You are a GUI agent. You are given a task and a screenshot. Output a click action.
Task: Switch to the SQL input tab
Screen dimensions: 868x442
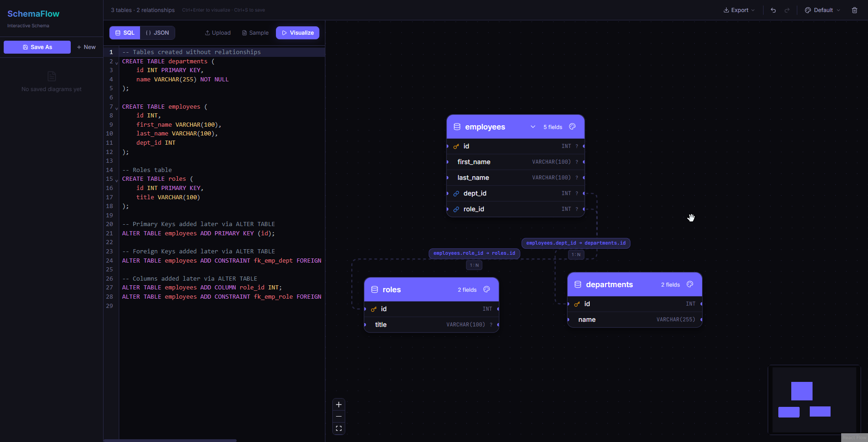(x=124, y=32)
